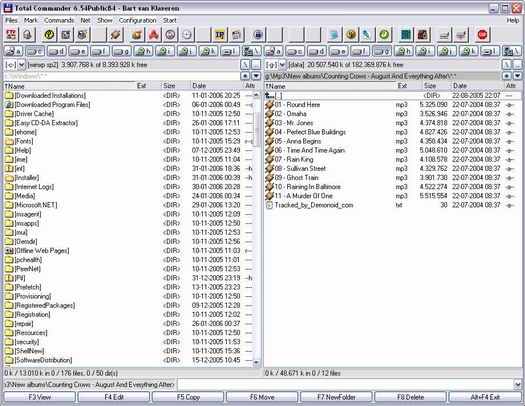Screen dimensions: 525x406
Task: Open the Configuration menu
Action: (x=138, y=20)
